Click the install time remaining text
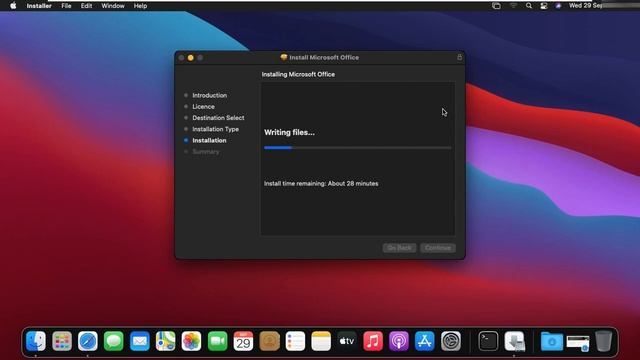This screenshot has width=640, height=360. [x=321, y=184]
